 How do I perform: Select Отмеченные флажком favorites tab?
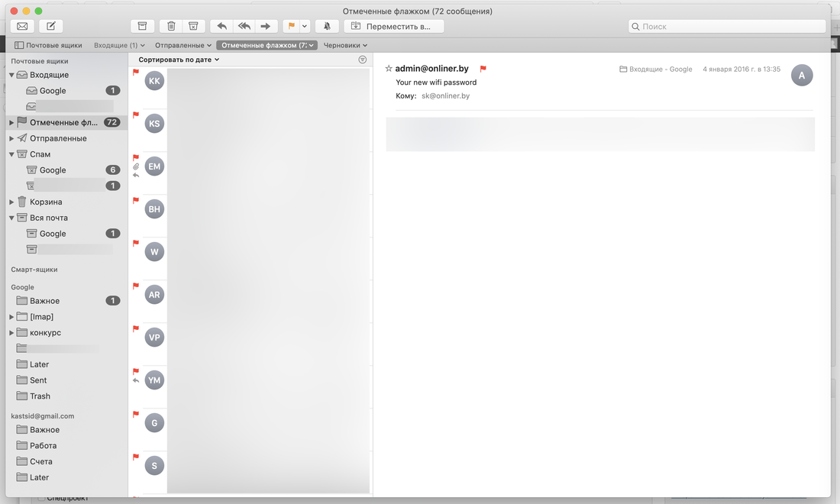[267, 45]
